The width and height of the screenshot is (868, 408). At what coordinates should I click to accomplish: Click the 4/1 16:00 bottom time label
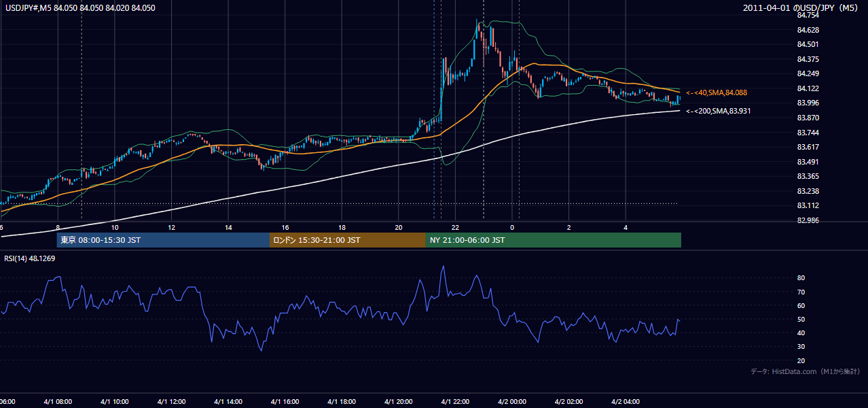(285, 401)
